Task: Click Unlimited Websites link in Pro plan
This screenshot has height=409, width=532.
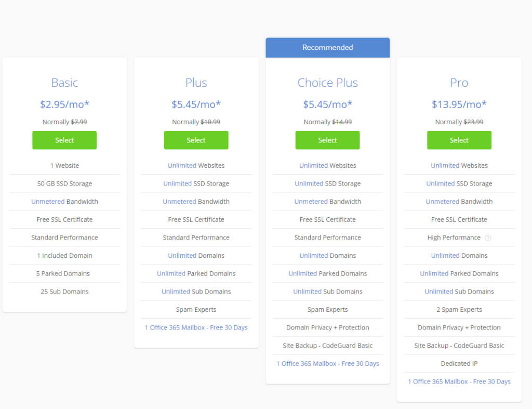Action: tap(445, 166)
